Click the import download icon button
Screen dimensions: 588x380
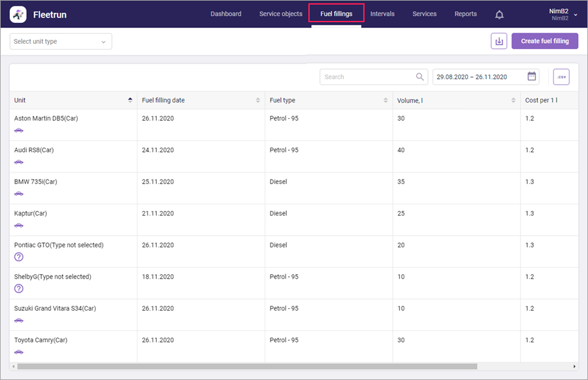pyautogui.click(x=498, y=41)
